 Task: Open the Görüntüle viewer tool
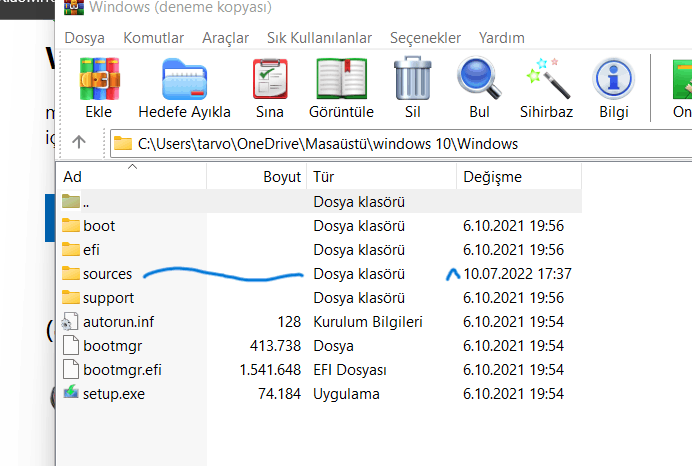(342, 80)
